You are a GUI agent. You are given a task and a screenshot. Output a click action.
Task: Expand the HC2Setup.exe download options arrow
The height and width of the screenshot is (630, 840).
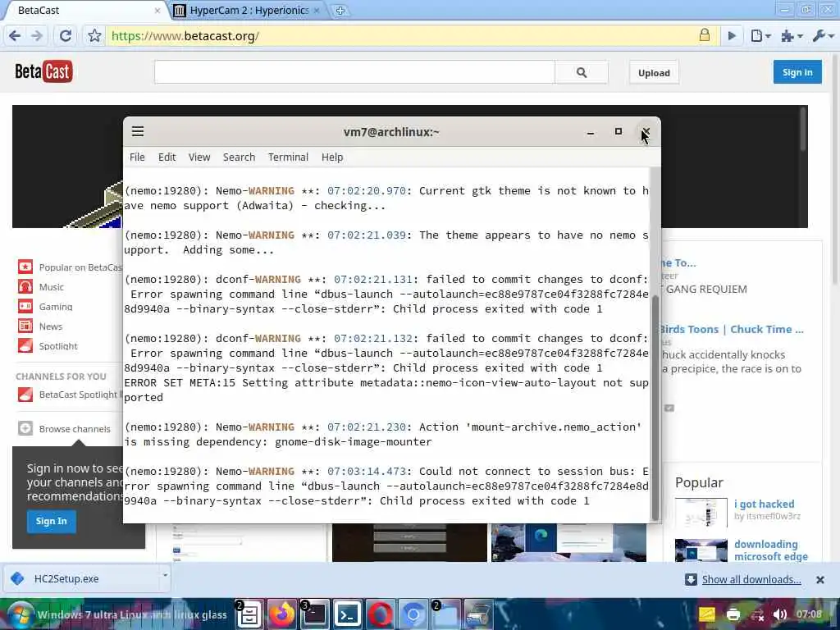165,576
